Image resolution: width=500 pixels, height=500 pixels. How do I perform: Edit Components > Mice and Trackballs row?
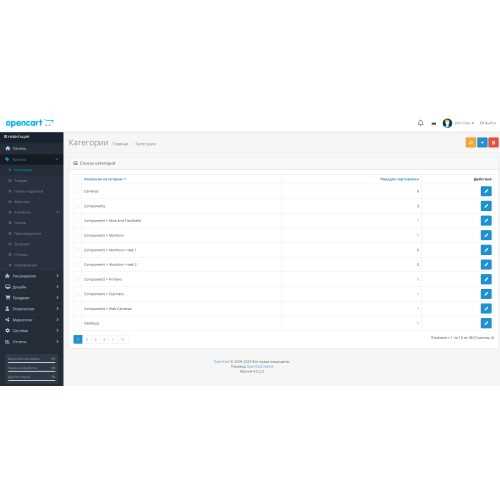[486, 220]
